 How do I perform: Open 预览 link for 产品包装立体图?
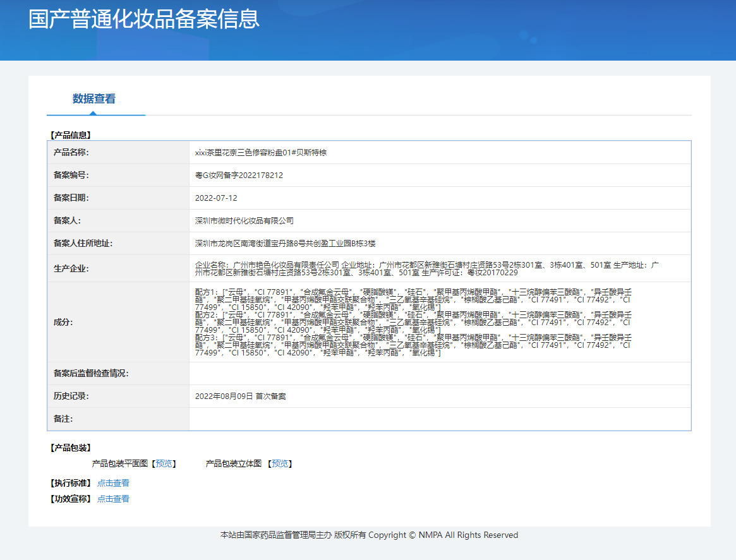tap(280, 463)
